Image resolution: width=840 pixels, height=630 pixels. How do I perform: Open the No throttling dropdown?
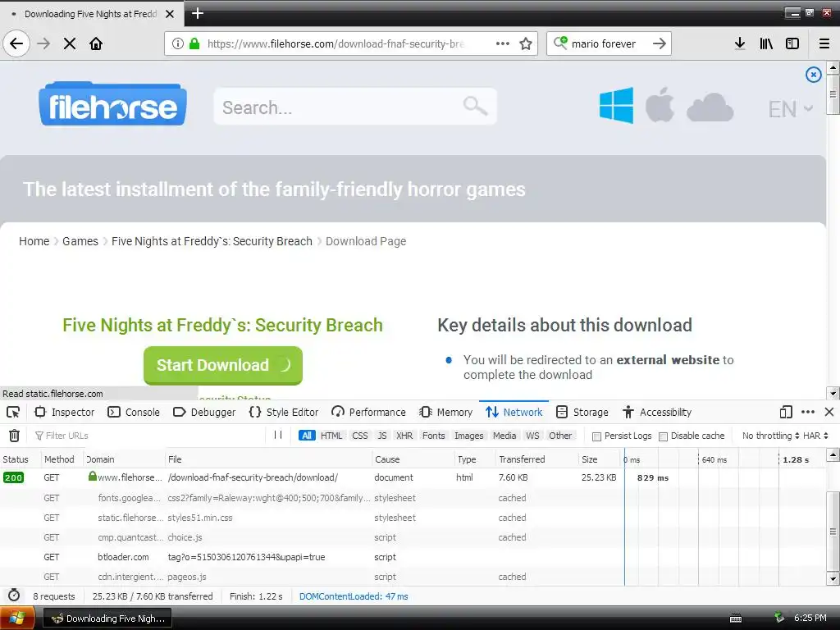pyautogui.click(x=770, y=436)
